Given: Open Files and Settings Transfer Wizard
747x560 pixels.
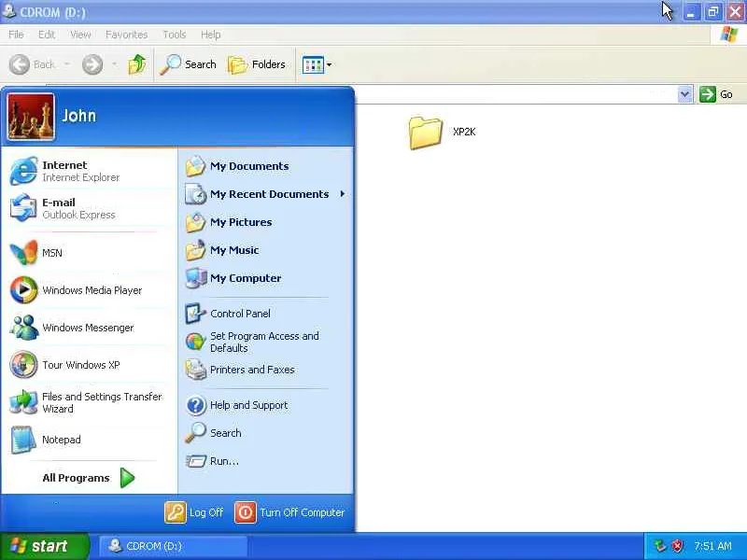Looking at the screenshot, I should pos(90,402).
